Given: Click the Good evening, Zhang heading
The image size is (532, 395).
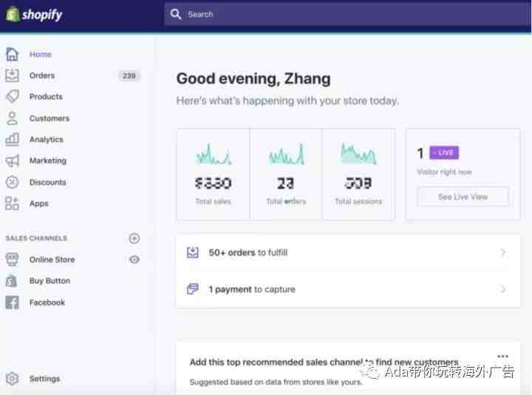Looking at the screenshot, I should pos(253,78).
